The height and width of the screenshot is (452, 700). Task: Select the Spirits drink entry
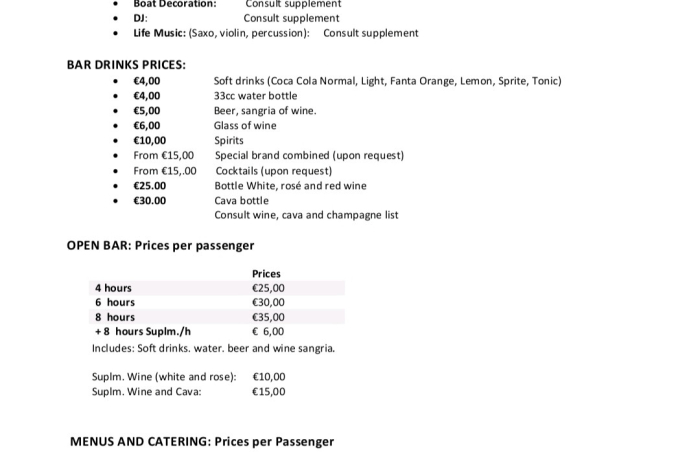coord(229,141)
